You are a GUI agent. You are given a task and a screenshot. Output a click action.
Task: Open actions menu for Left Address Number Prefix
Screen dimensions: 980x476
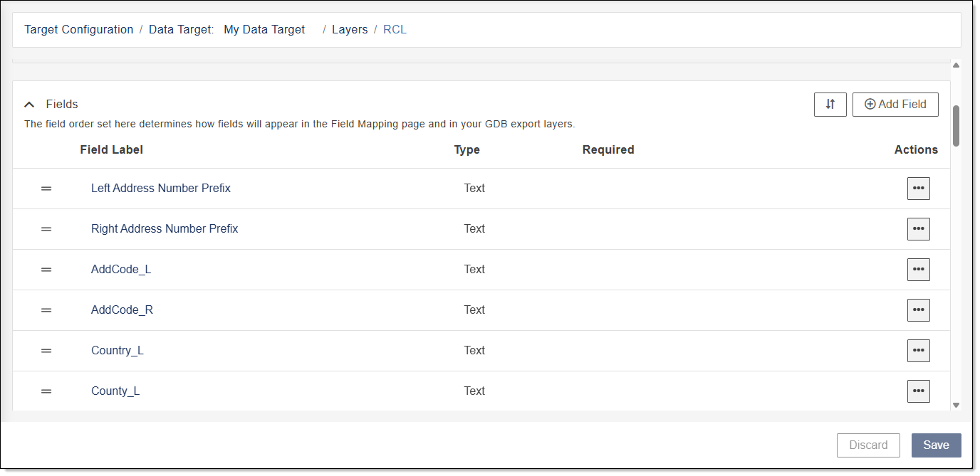pyautogui.click(x=918, y=189)
